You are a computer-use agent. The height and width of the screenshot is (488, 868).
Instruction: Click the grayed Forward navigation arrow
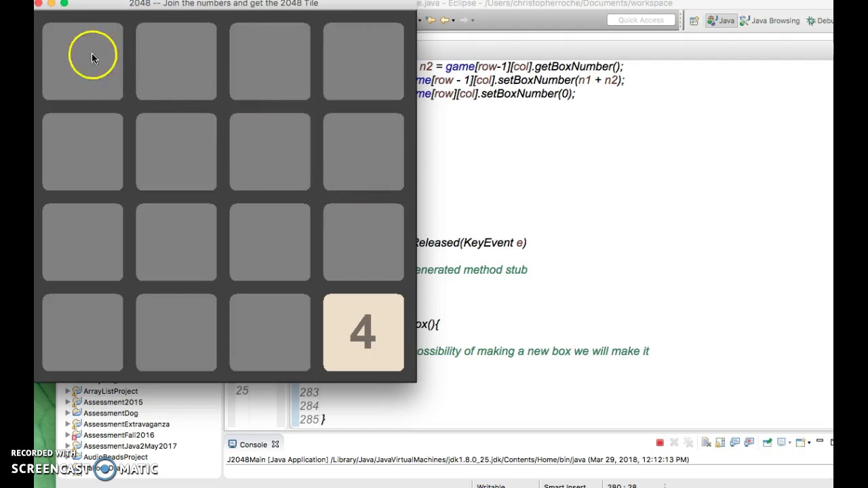(464, 20)
